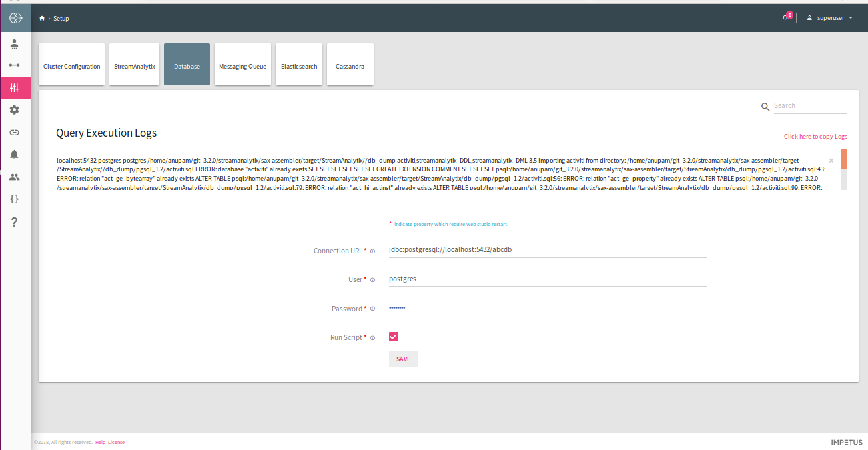Click the Setup breadcrumb label
The image size is (868, 450).
click(x=61, y=19)
